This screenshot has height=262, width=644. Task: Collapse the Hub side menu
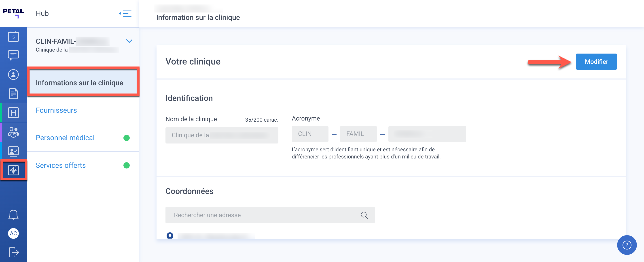125,13
